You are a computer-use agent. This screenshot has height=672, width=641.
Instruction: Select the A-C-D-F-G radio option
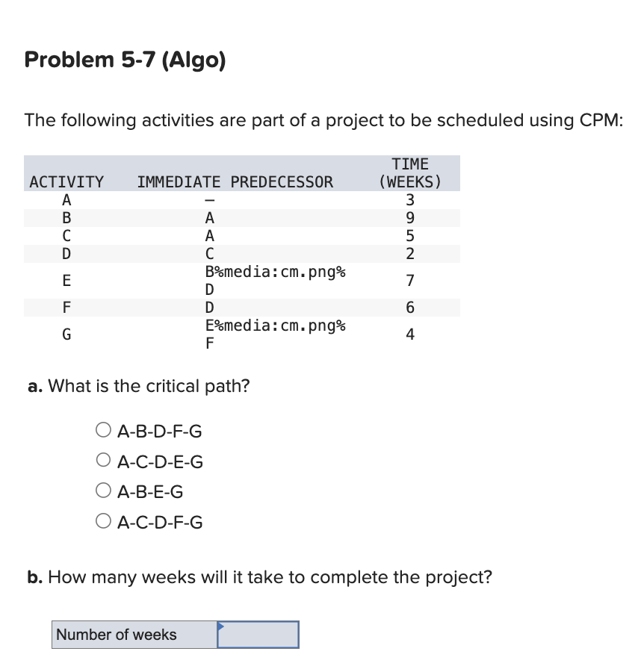103,522
